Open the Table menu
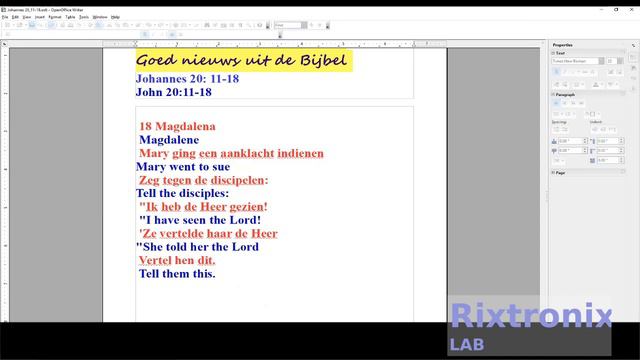The height and width of the screenshot is (360, 640). 70,17
